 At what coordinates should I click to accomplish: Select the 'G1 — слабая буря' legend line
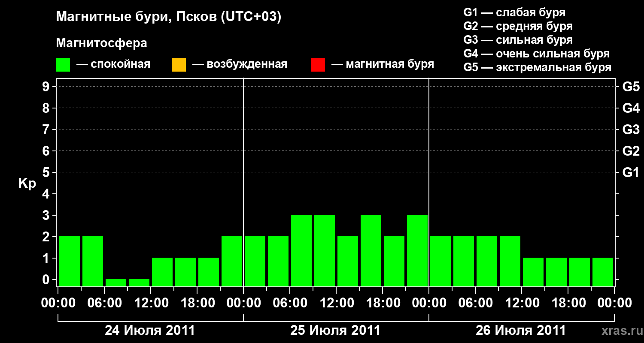(514, 12)
